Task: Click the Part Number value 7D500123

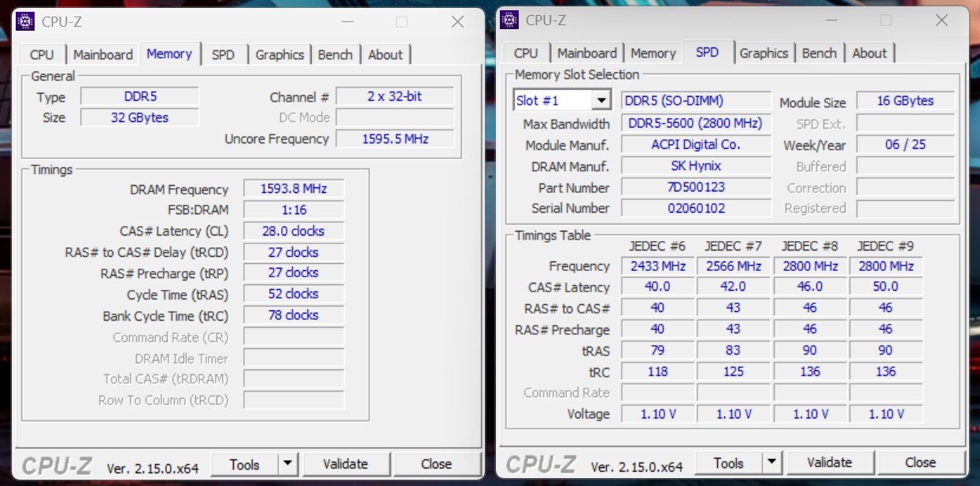Action: (696, 187)
